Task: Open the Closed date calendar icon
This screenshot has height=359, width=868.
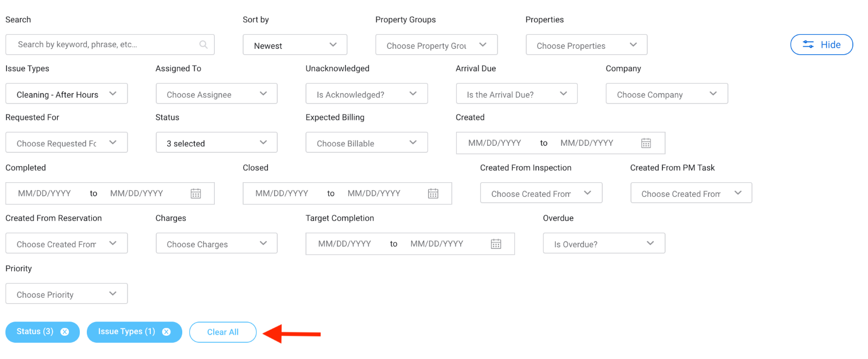Action: pyautogui.click(x=433, y=194)
